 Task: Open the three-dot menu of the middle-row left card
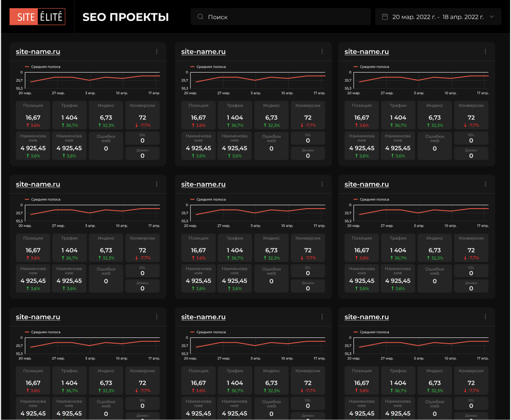coord(157,184)
